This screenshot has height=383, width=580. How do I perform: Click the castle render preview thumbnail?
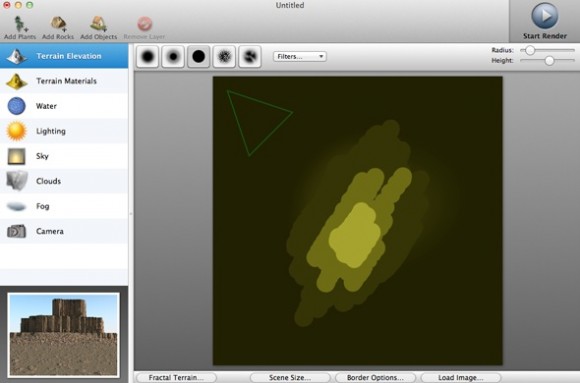pyautogui.click(x=64, y=335)
